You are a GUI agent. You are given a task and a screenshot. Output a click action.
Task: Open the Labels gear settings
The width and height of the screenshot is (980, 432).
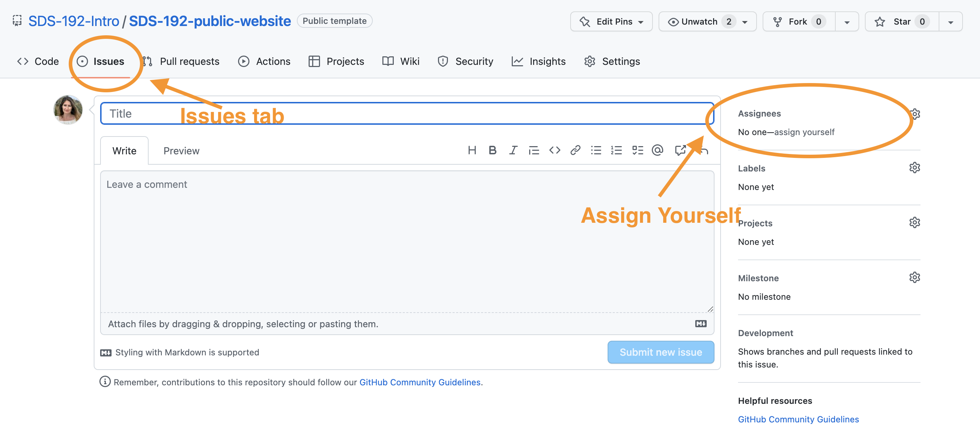pyautogui.click(x=914, y=168)
